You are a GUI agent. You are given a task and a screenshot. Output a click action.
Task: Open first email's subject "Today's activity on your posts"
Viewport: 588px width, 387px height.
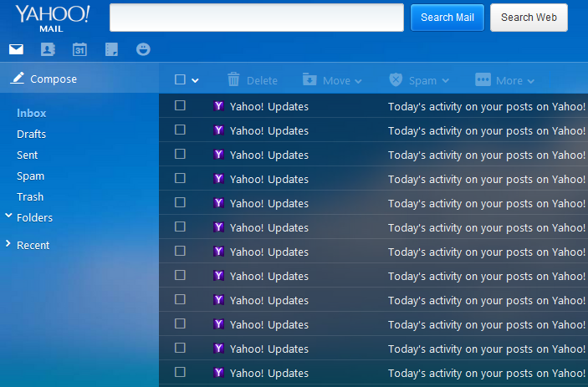tap(487, 107)
